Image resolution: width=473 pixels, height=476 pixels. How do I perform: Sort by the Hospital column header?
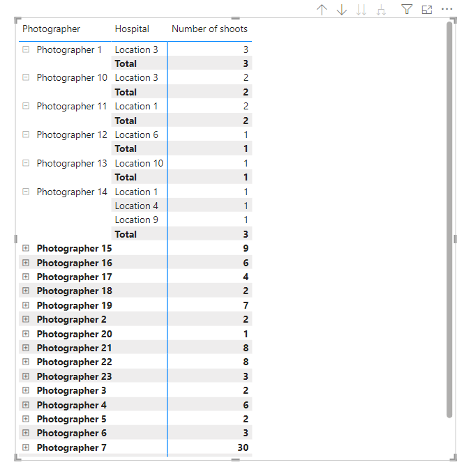pos(132,29)
